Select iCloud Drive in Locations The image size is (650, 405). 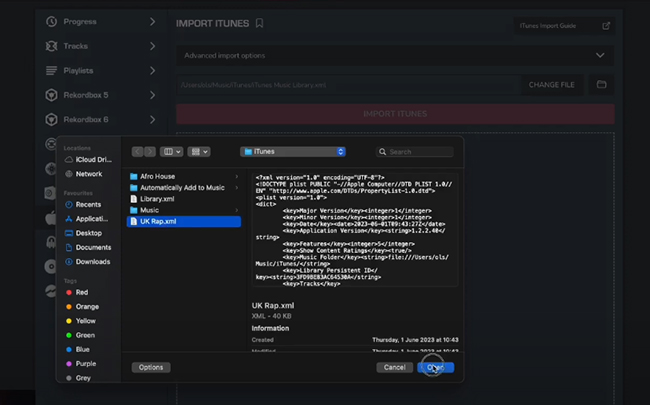point(88,160)
